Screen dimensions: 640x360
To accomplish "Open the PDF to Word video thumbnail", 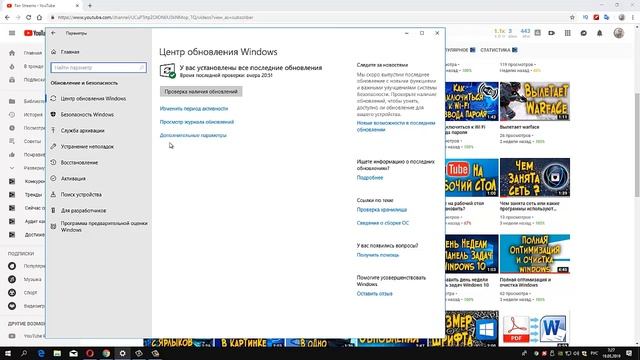I will click(x=535, y=329).
